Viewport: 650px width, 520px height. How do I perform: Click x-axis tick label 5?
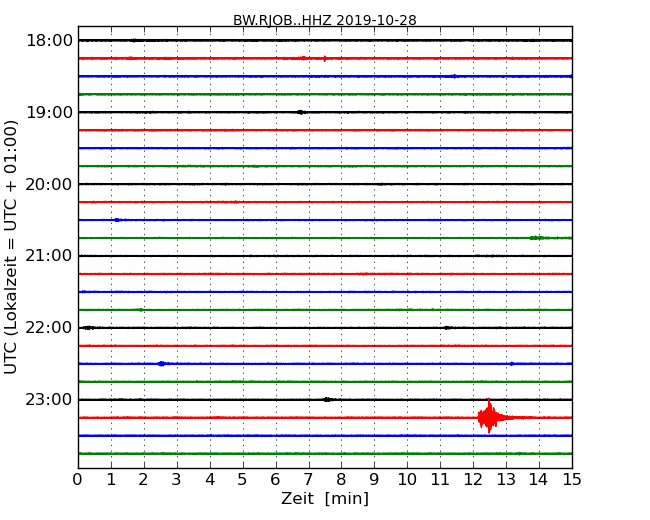[x=243, y=480]
